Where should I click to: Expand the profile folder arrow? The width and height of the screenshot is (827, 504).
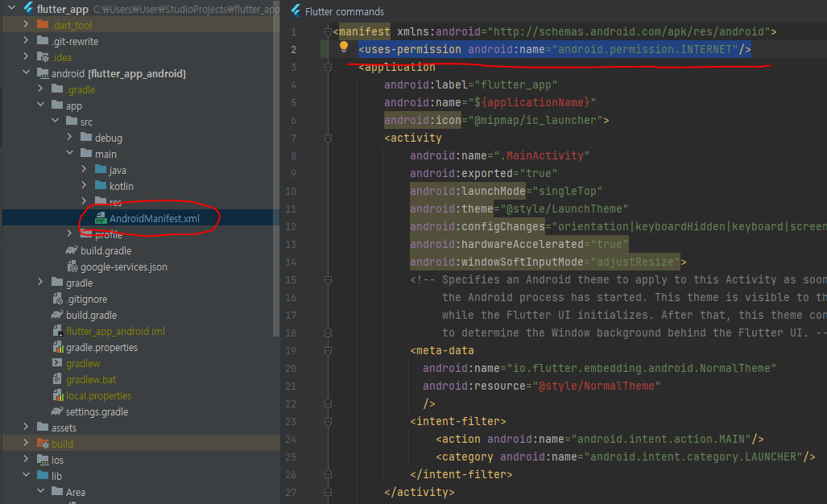click(69, 233)
